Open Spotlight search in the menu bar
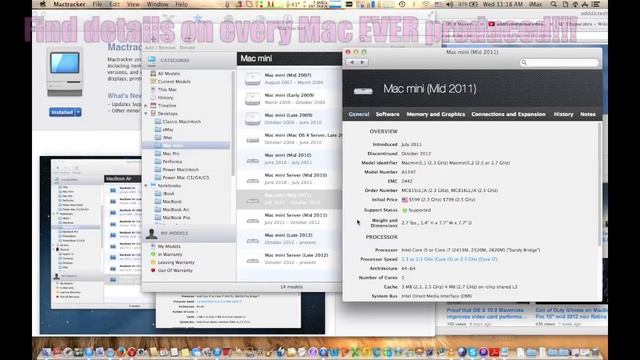Viewport: 640px width, 360px height. click(553, 4)
